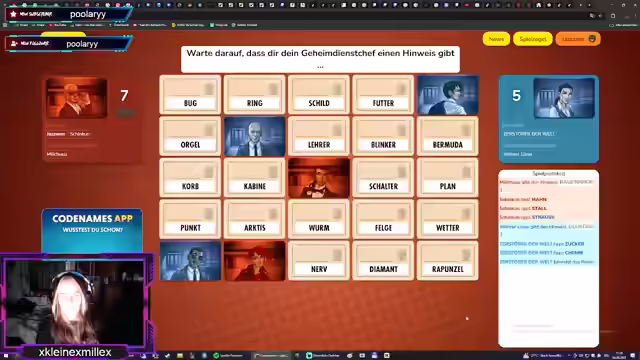This screenshot has width=640, height=360.
Task: Tap the hand icon on ARKTIS card
Action: point(273,213)
